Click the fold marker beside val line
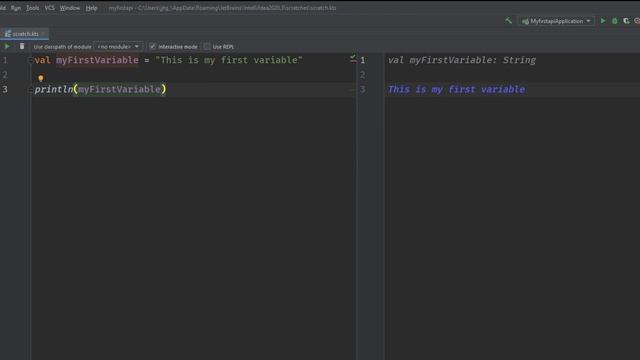The height and width of the screenshot is (360, 640). (x=31, y=60)
